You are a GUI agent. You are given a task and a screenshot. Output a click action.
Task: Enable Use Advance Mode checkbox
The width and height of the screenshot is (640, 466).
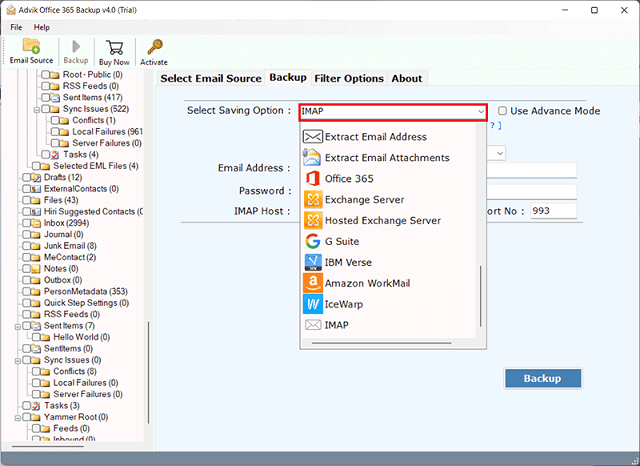click(502, 111)
